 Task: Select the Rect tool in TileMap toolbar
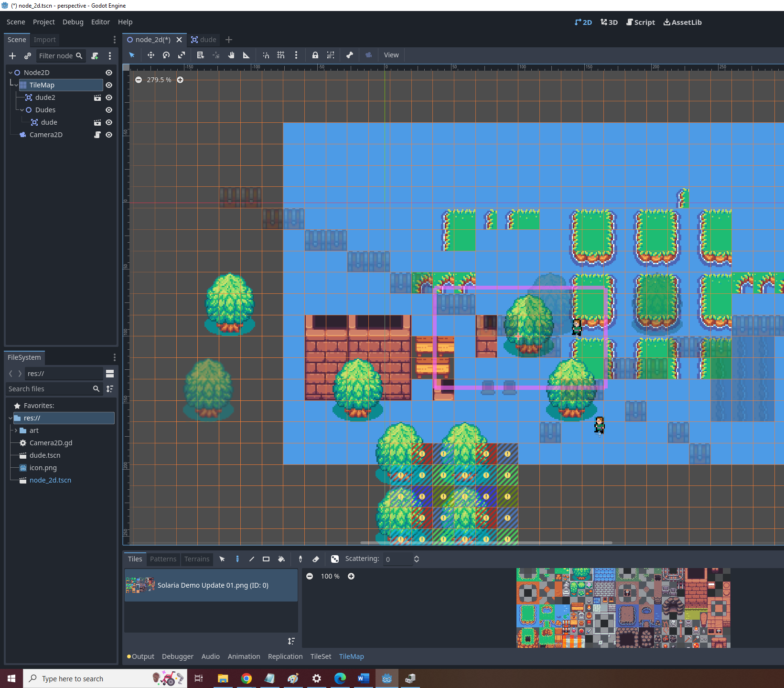point(266,559)
